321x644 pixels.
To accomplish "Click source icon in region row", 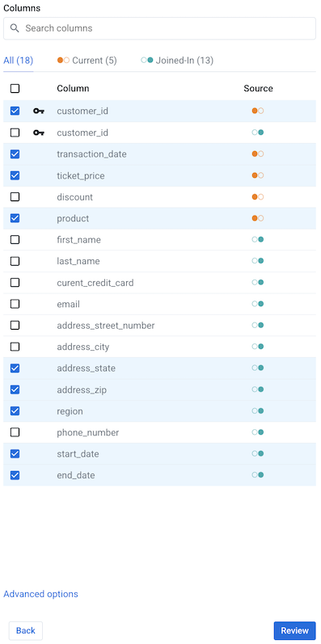I will 258,410.
